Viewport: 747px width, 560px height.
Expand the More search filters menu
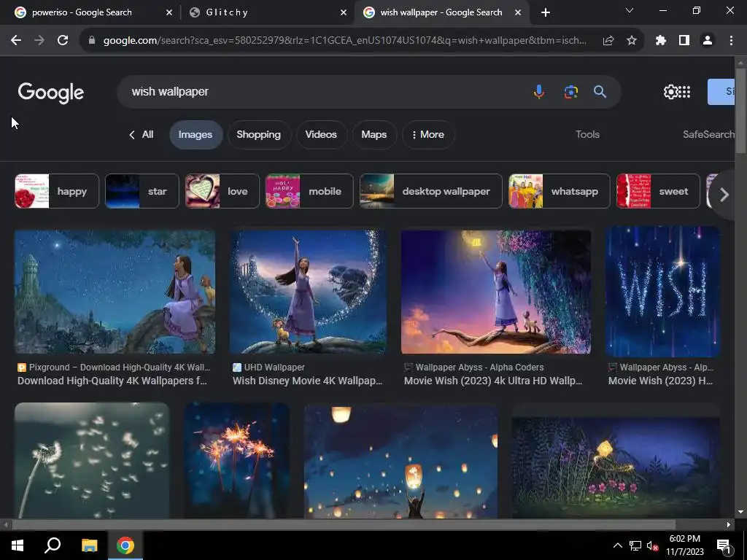428,135
